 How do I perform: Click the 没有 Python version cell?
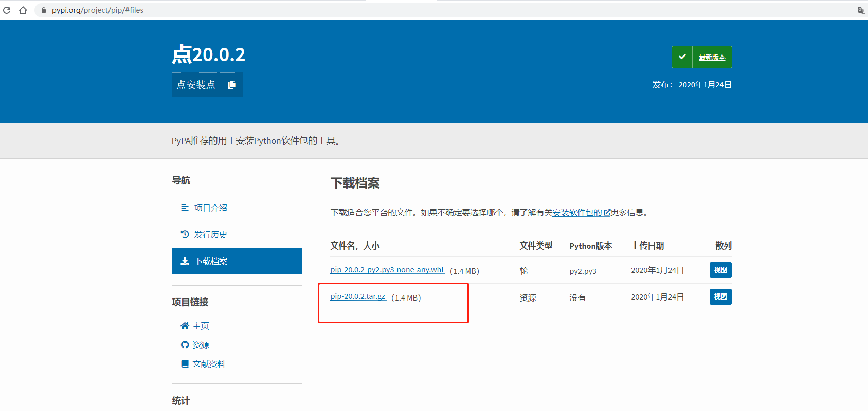click(577, 297)
